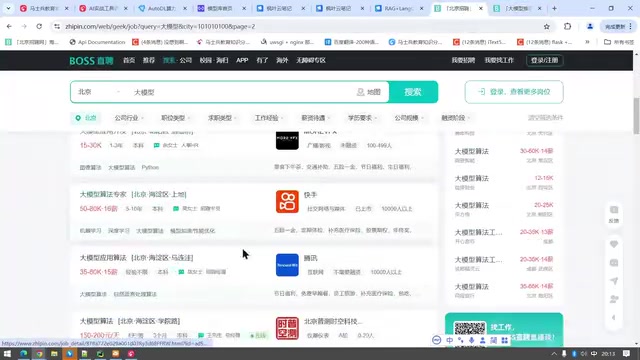Open the 校园 nav item

pyautogui.click(x=206, y=60)
